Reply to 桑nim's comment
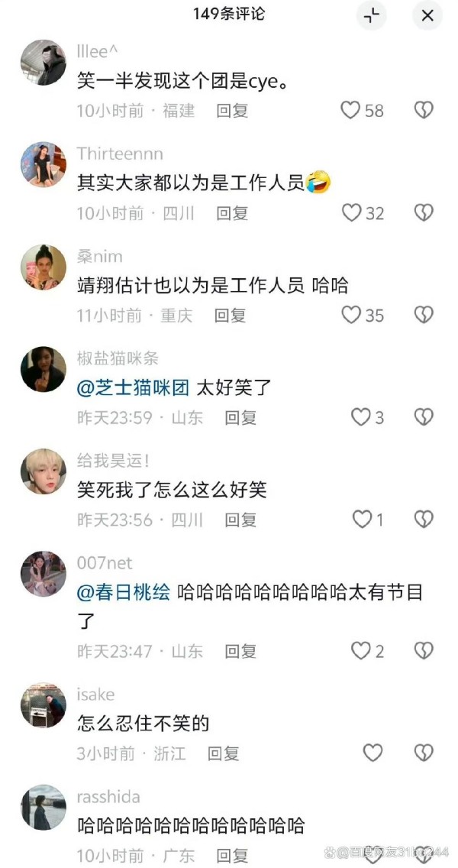Image resolution: width=458 pixels, height=868 pixels. [230, 316]
